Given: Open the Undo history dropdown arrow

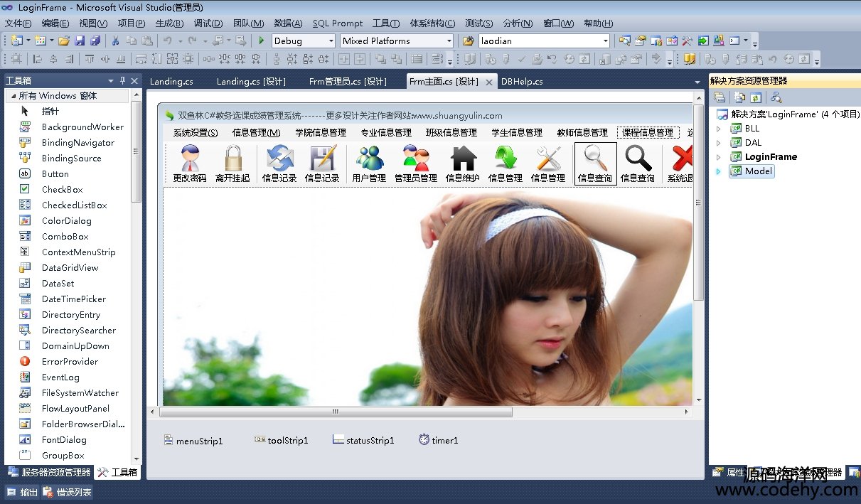Looking at the screenshot, I should pos(180,41).
